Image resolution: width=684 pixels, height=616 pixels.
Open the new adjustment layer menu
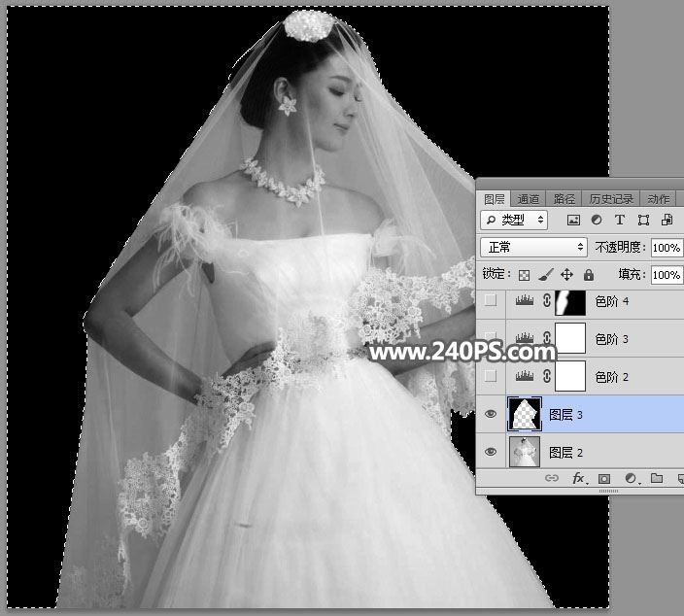(x=631, y=478)
